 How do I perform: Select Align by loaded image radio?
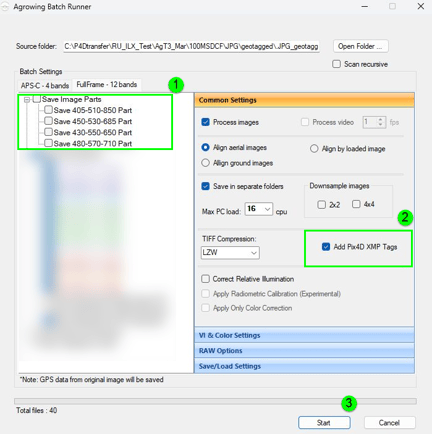314,149
